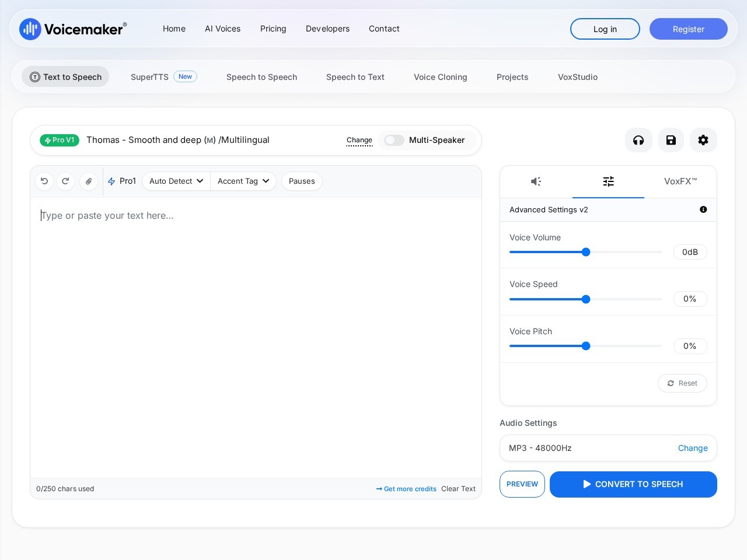Image resolution: width=747 pixels, height=560 pixels.
Task: Open the Developers menu item
Action: pos(328,29)
